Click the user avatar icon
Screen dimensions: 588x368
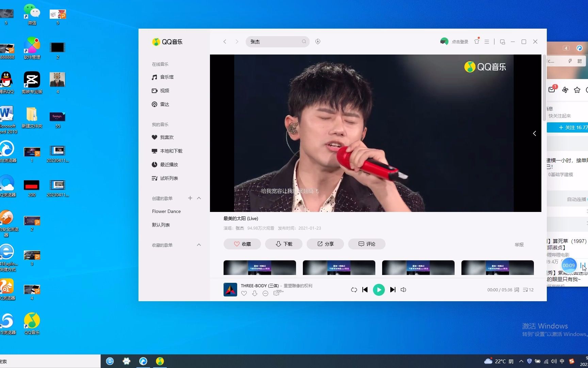tap(444, 42)
